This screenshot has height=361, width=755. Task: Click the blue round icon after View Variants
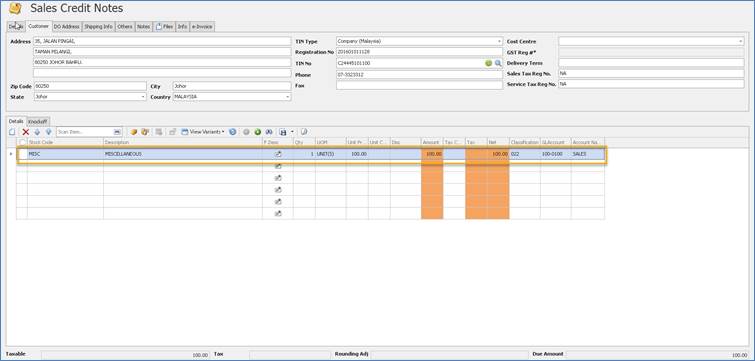(x=233, y=132)
